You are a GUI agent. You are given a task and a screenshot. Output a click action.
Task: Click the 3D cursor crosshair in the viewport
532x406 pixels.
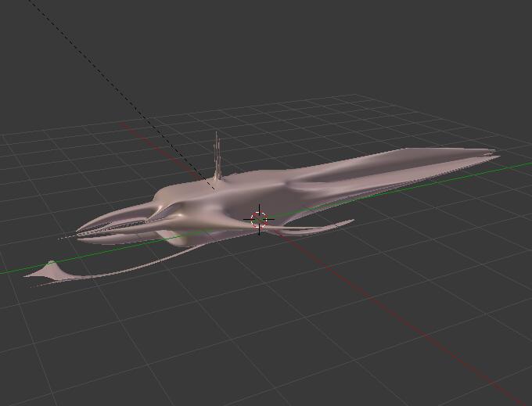point(259,220)
